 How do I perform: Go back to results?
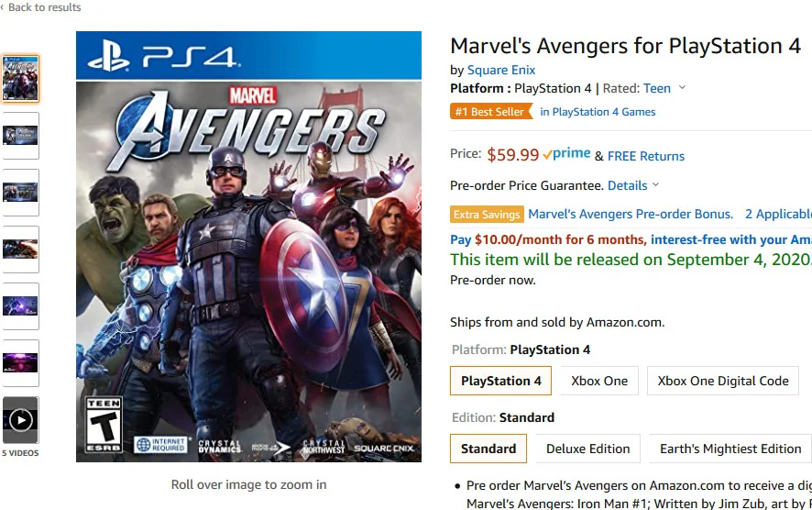41,7
